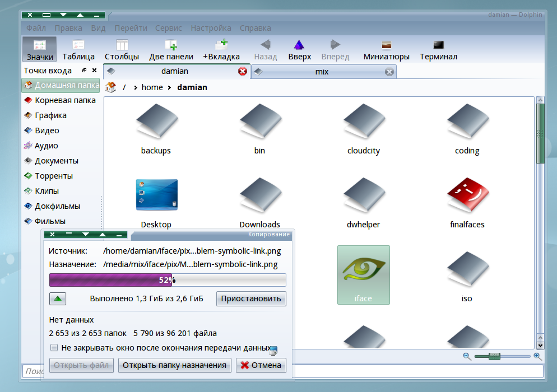Select the Downloads folder
557x392 pixels.
point(259,203)
